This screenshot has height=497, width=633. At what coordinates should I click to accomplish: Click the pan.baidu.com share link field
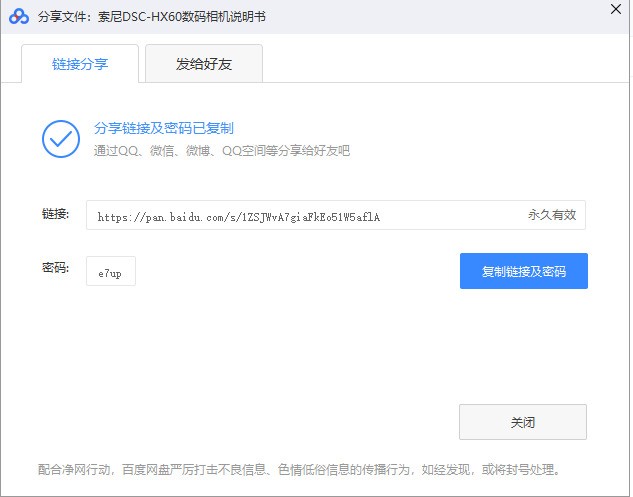coord(300,216)
